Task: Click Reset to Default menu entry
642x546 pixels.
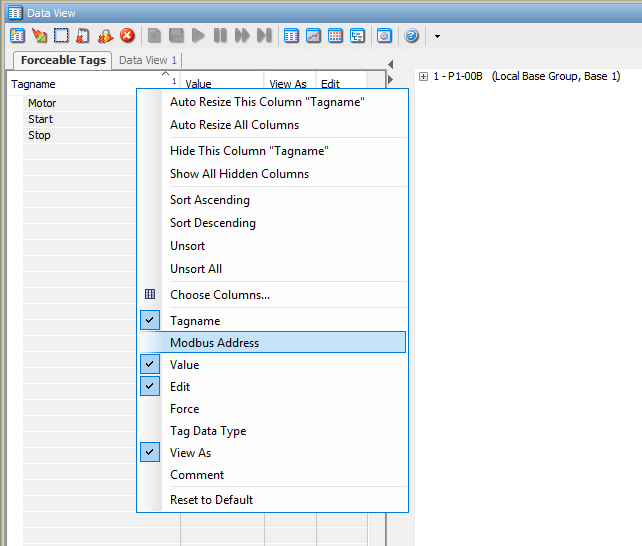Action: 211,499
